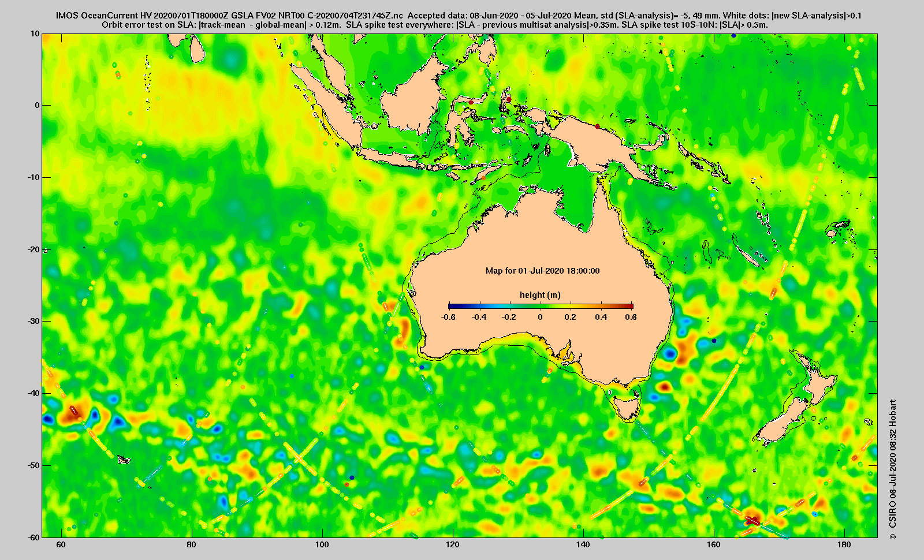This screenshot has width=924, height=560.
Task: Click the 'height (m)' colorbar label
Action: tap(540, 295)
